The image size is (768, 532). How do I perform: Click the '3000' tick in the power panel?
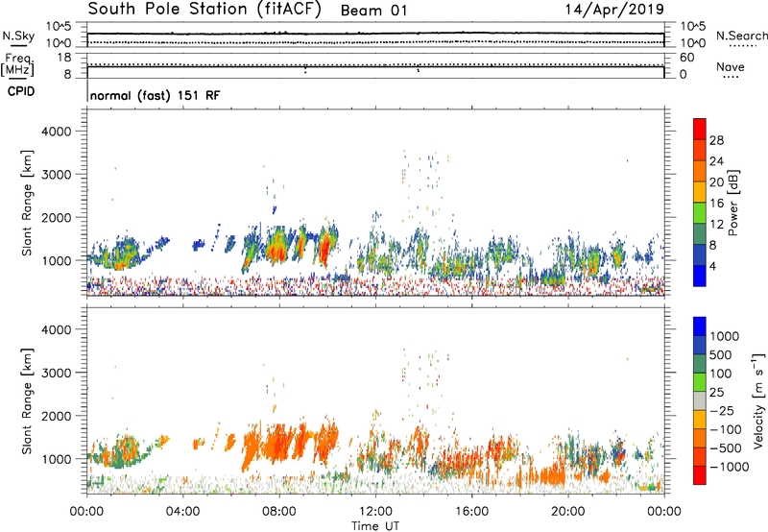click(56, 175)
